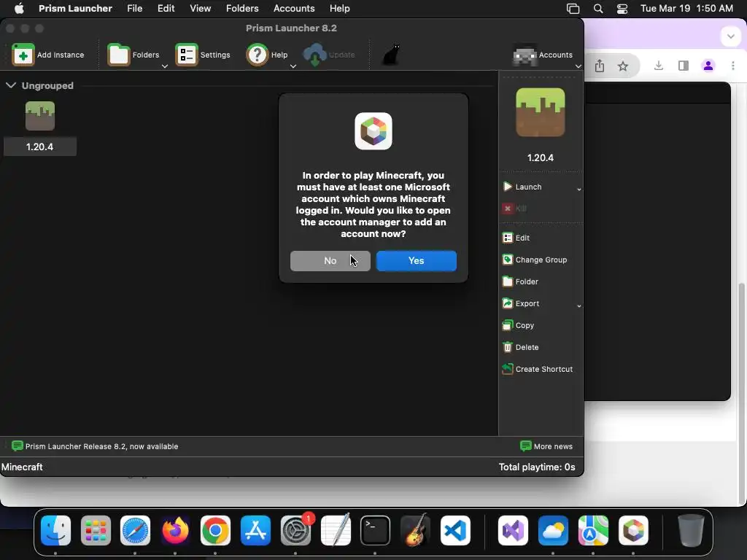Open the Help menu in menu bar
Screen dimensions: 747x560
pos(340,8)
